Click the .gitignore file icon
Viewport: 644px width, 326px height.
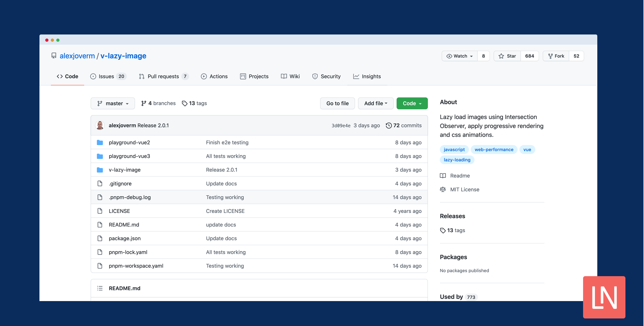pyautogui.click(x=100, y=183)
